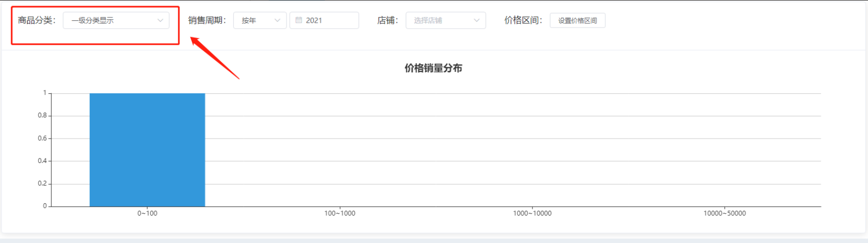Click the 价格区间 label text
The image size is (868, 243).
523,20
